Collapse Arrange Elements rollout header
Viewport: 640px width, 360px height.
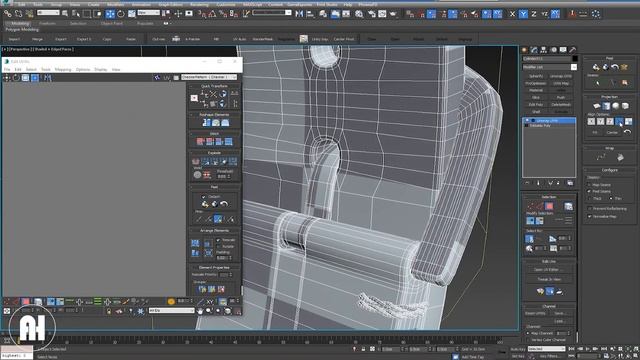click(214, 231)
